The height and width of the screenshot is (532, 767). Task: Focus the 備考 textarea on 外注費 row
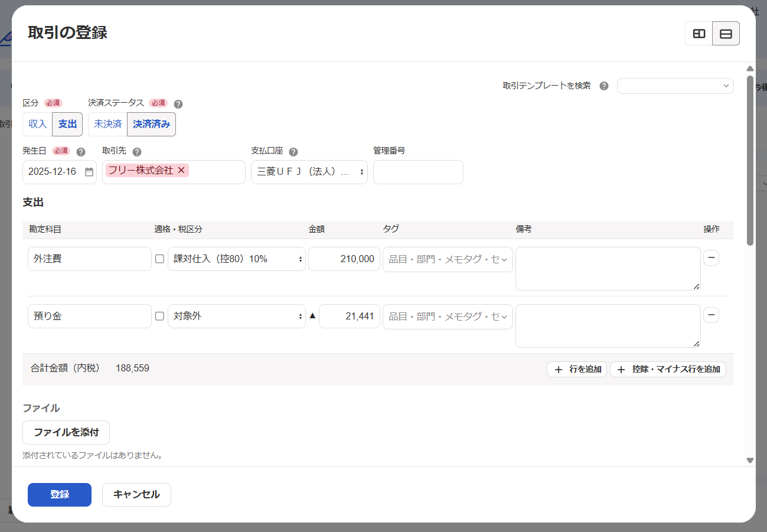608,269
